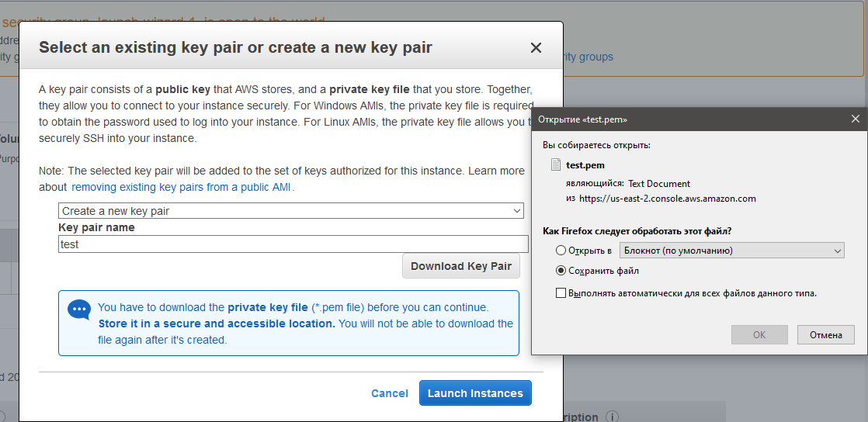
Task: Expand the «Блокнот (по умолчанию)» application dropdown
Action: tap(731, 251)
